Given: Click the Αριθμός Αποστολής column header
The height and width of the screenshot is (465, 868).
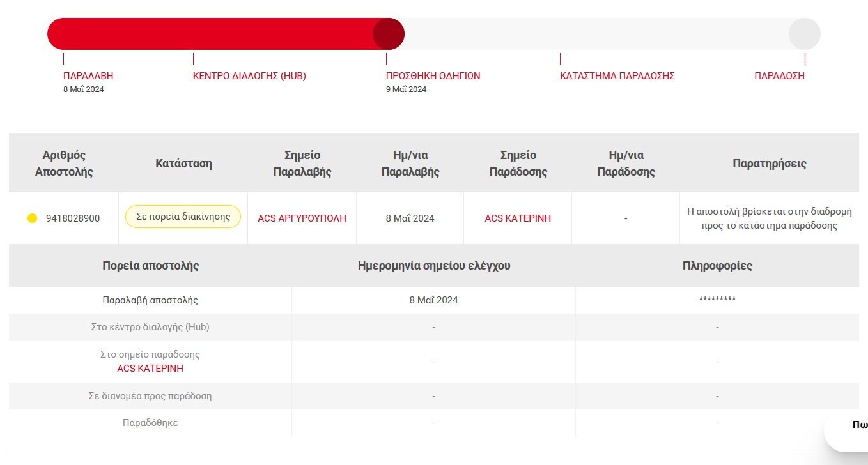Looking at the screenshot, I should (64, 164).
